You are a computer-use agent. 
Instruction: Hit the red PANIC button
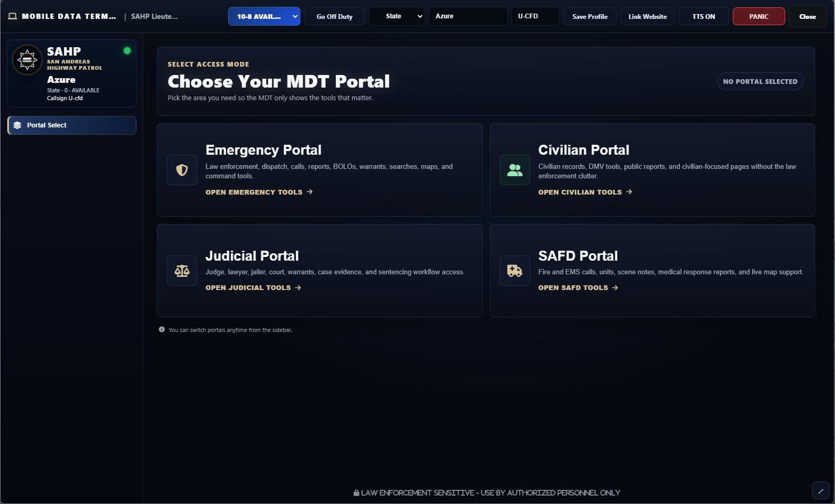(x=759, y=16)
